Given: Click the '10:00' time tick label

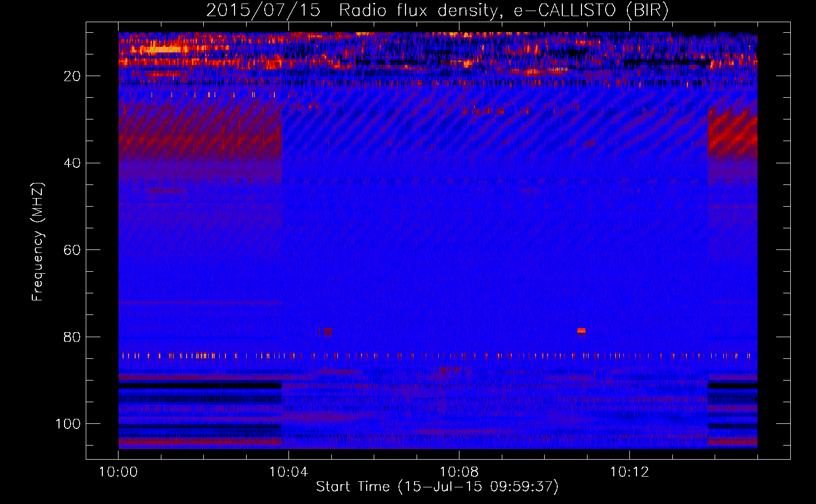Looking at the screenshot, I should (118, 472).
